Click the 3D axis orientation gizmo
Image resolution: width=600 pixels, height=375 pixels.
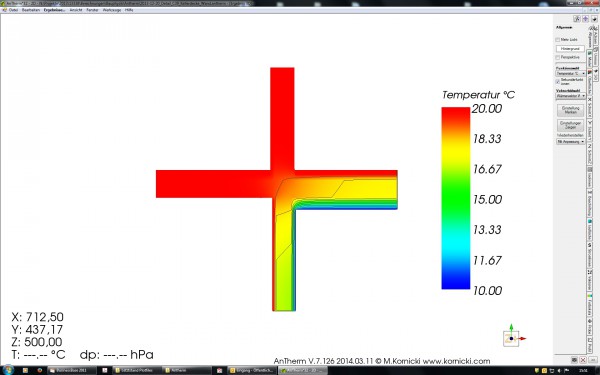point(513,336)
